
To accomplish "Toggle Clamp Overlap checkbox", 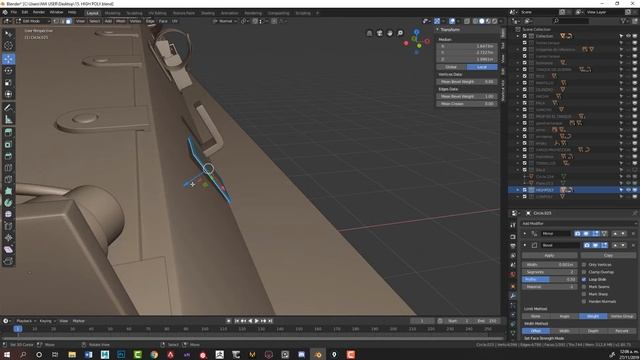I will click(584, 272).
